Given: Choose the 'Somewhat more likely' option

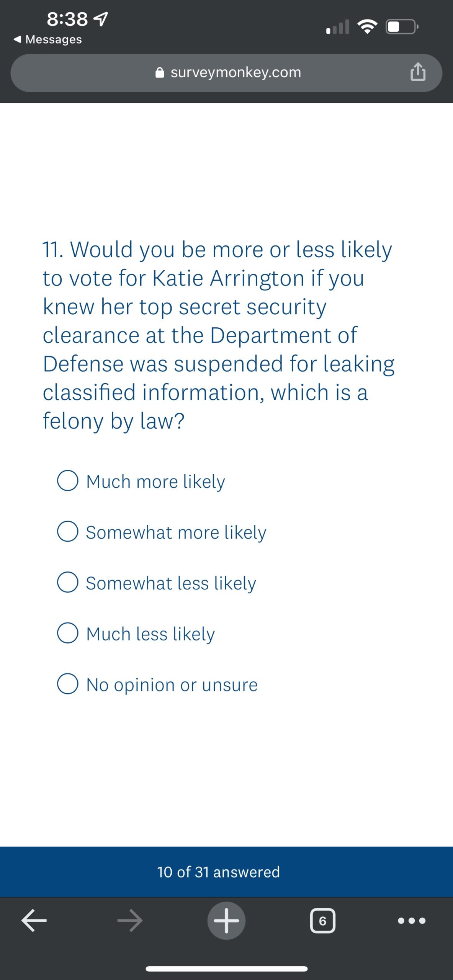Looking at the screenshot, I should [68, 531].
